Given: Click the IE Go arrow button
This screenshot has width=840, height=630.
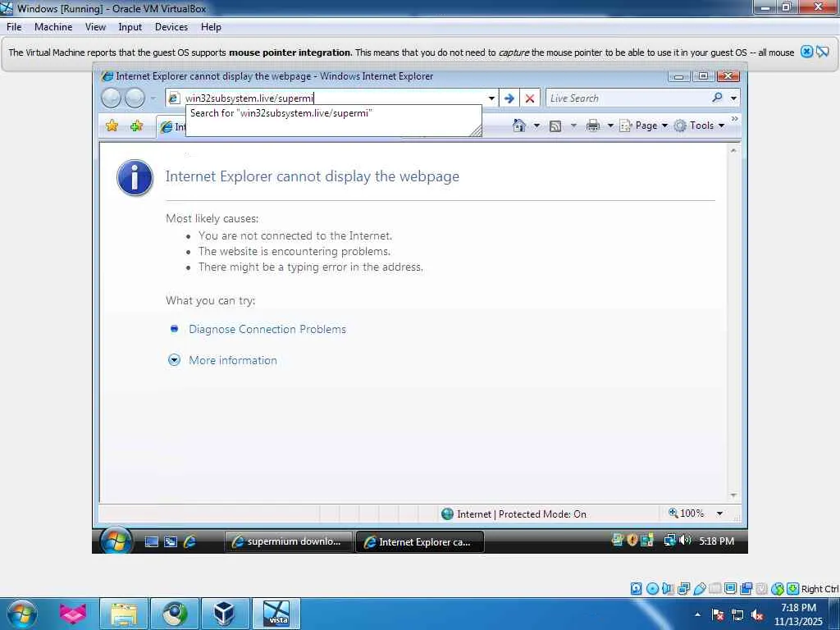Looking at the screenshot, I should tap(509, 98).
